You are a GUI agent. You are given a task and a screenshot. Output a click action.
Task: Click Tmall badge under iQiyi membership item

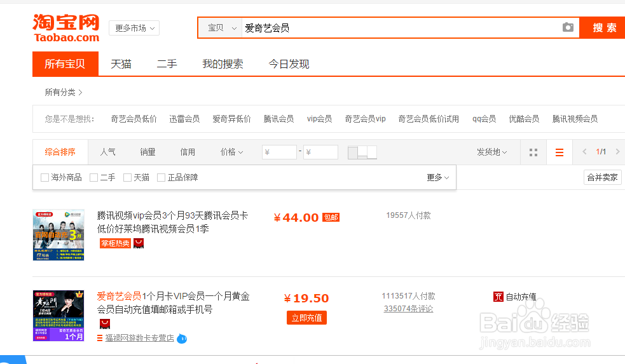104,324
